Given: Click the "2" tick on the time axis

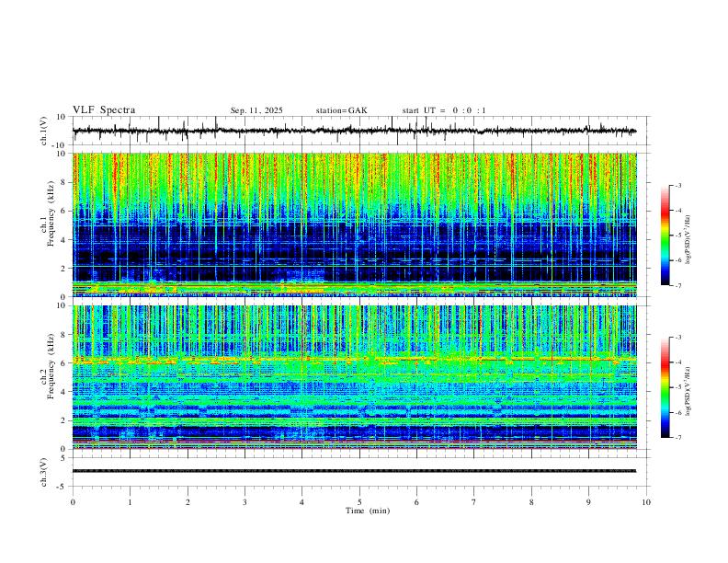Looking at the screenshot, I should point(188,502).
